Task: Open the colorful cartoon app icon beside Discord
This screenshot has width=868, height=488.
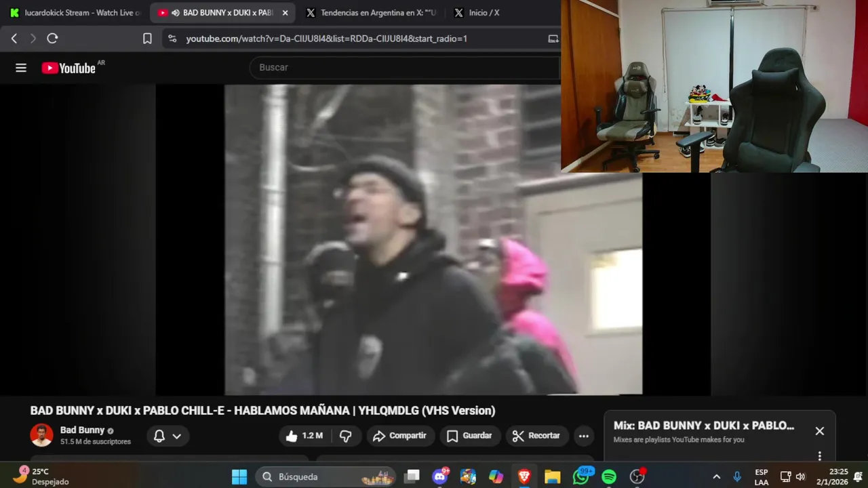Action: (x=468, y=476)
